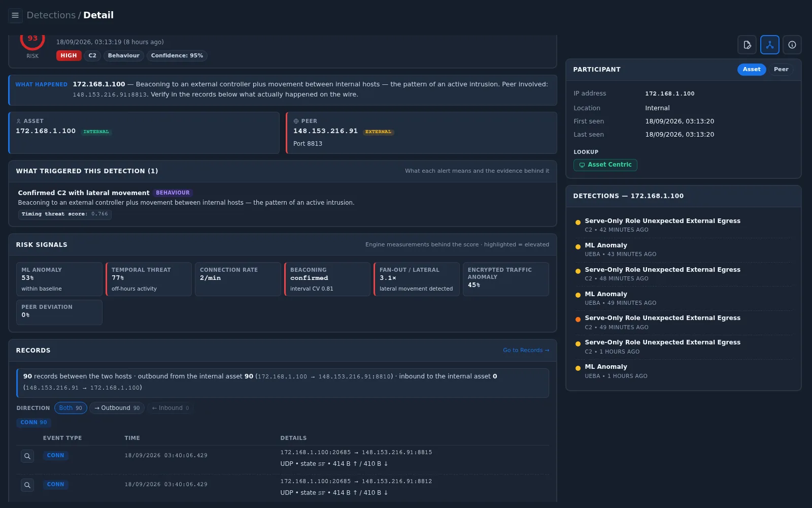Open Serve-Only Role detection 1 hours ago

tap(683, 346)
